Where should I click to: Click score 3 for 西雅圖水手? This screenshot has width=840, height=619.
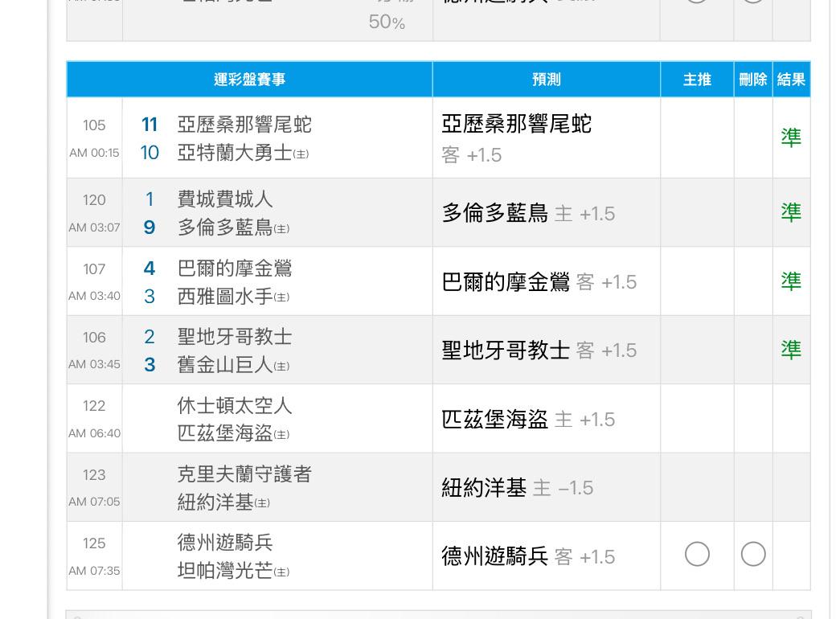click(x=150, y=297)
